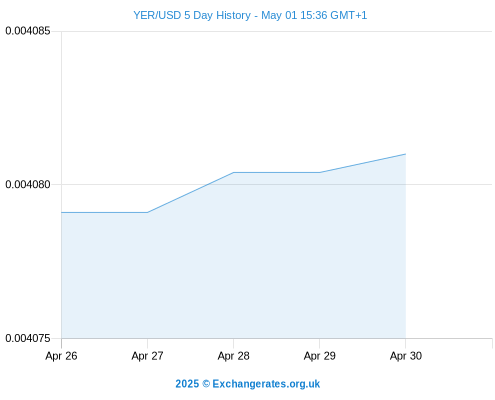Select the Apr 27 axis label

tap(147, 356)
